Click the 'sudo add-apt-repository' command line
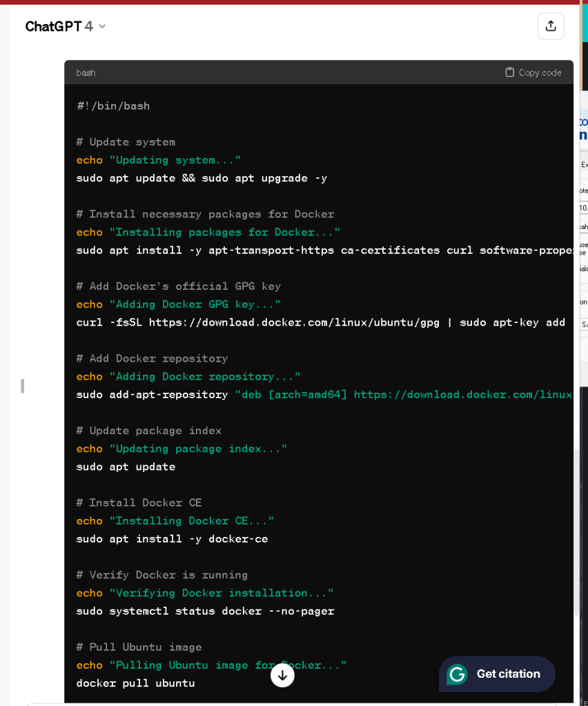The width and height of the screenshot is (588, 706). point(324,395)
